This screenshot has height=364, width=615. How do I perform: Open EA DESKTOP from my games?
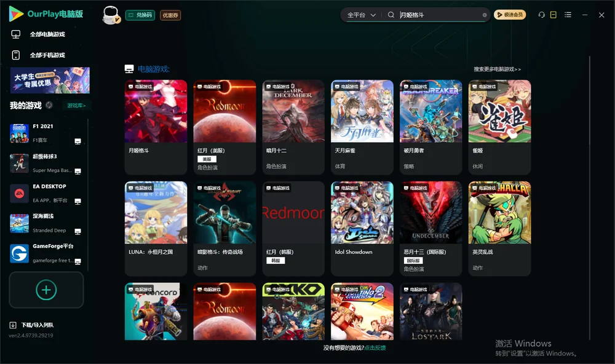[x=46, y=193]
